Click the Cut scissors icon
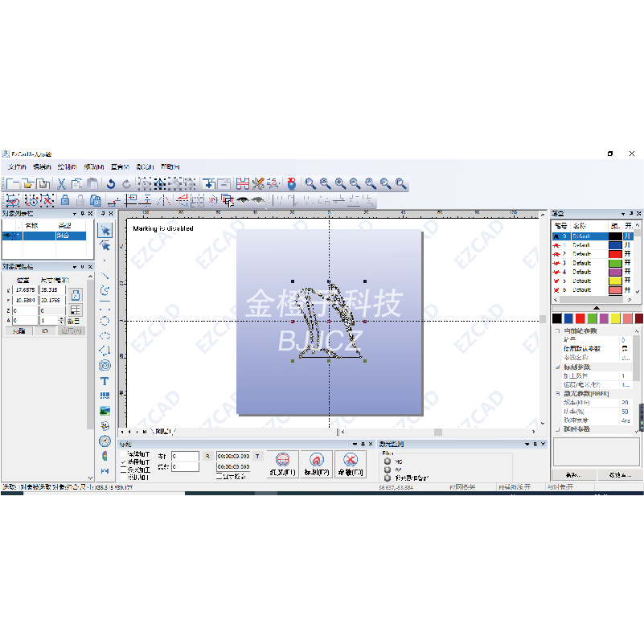This screenshot has width=644, height=644. [x=61, y=184]
